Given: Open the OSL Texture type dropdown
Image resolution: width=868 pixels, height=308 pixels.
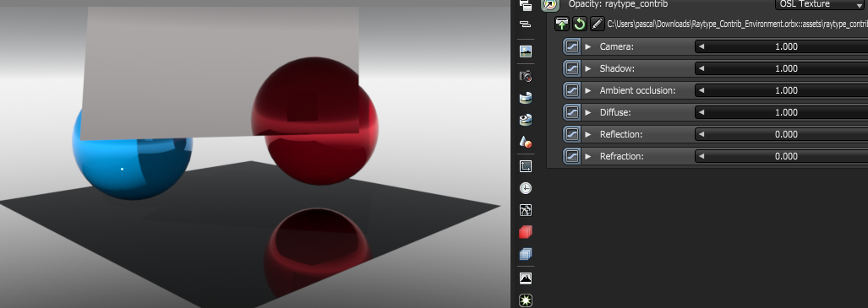Looking at the screenshot, I should pos(821,4).
